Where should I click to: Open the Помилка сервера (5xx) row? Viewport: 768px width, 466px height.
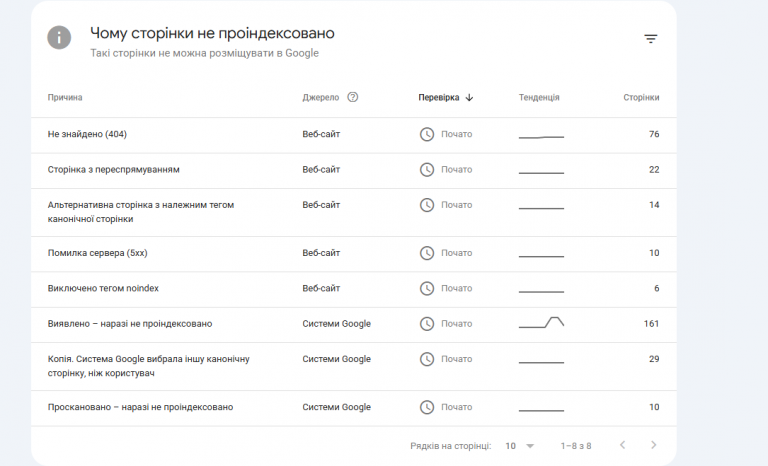click(x=354, y=253)
